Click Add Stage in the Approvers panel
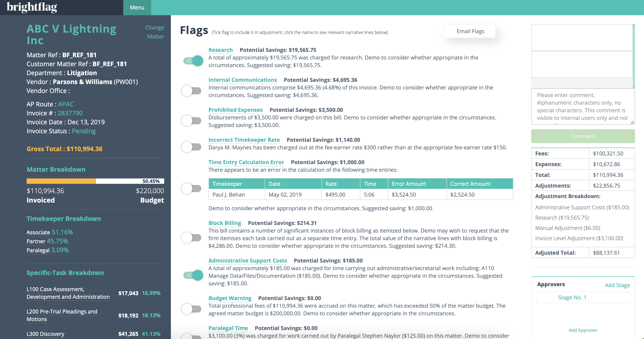 pyautogui.click(x=618, y=285)
